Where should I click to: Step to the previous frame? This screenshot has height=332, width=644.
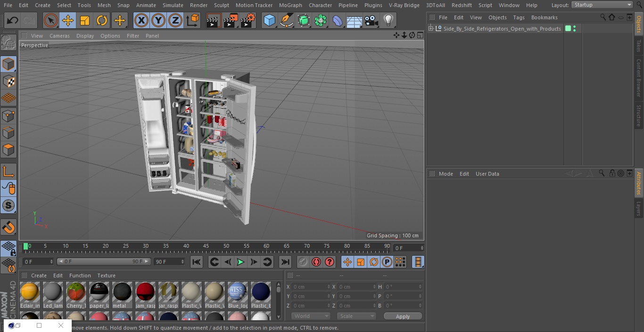228,262
